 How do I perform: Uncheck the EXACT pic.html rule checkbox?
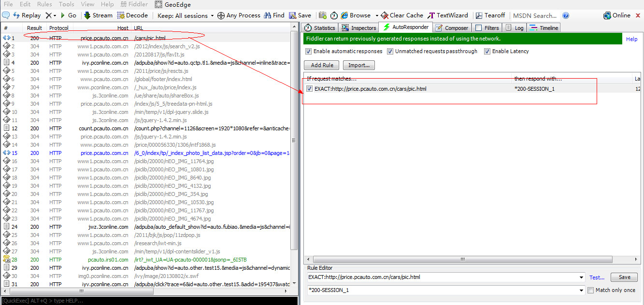point(309,89)
